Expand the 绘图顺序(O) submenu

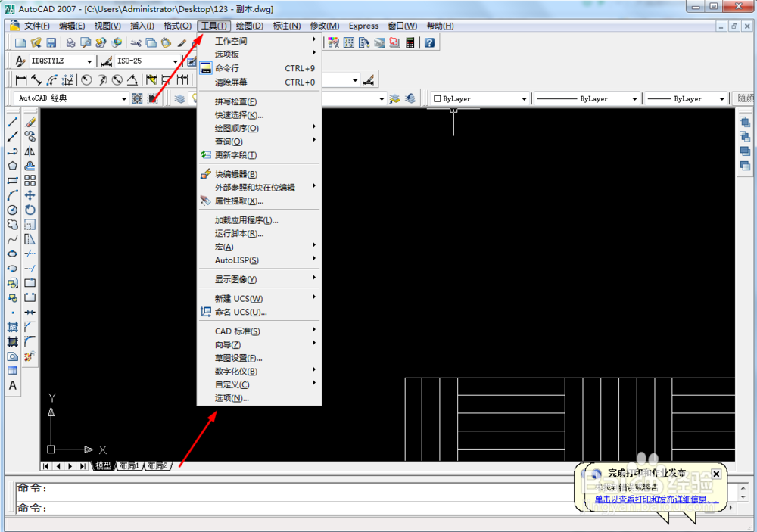coord(259,128)
